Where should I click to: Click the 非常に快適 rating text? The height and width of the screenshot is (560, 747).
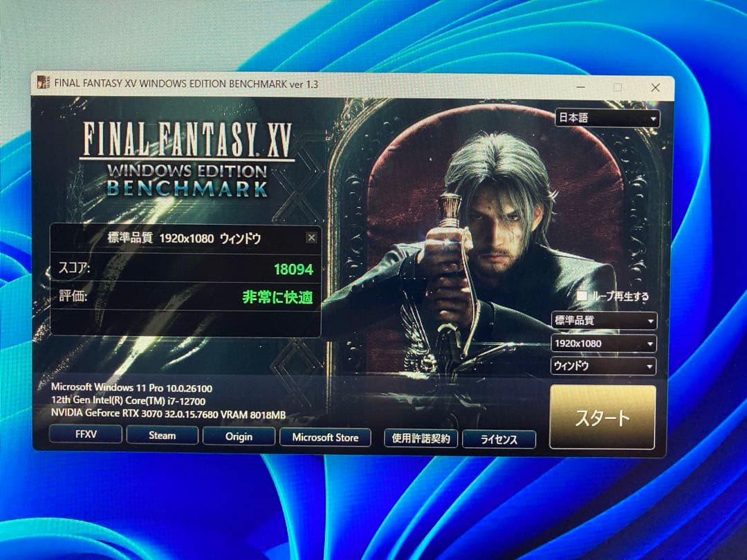coord(277,297)
